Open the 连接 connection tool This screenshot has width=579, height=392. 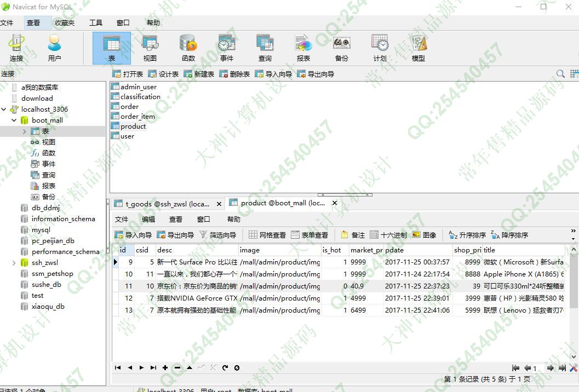click(x=16, y=48)
